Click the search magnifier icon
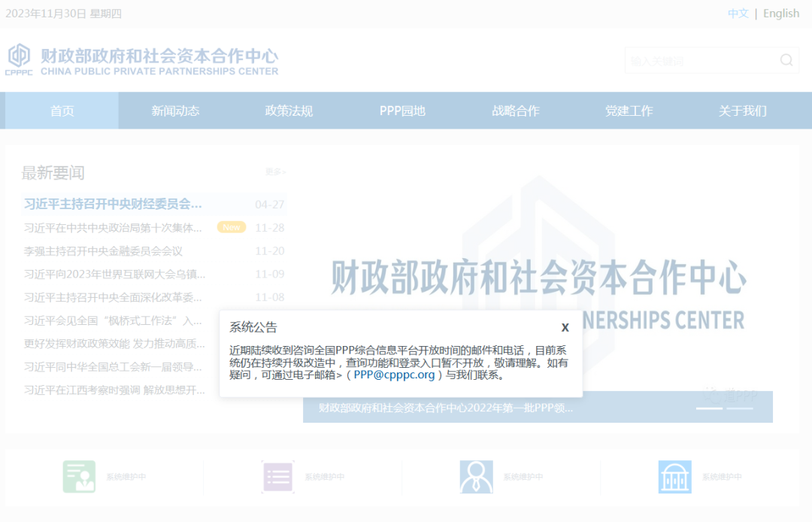The width and height of the screenshot is (812, 522). (786, 60)
